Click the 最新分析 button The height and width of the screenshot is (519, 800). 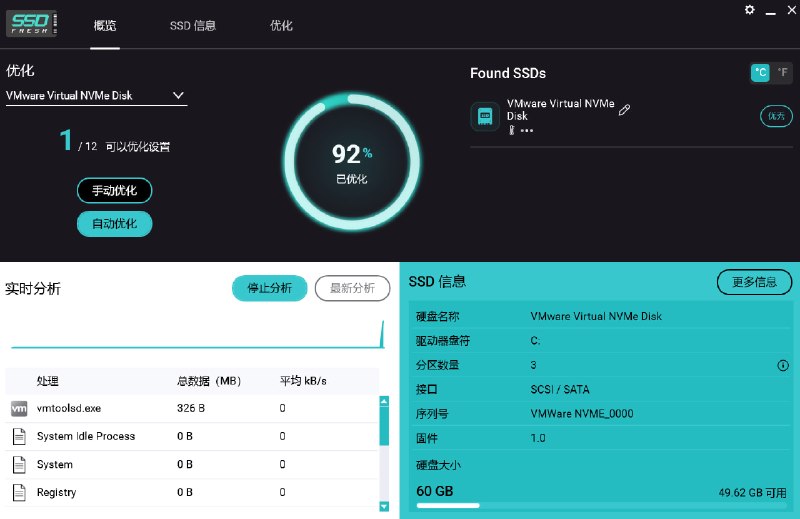pos(353,288)
